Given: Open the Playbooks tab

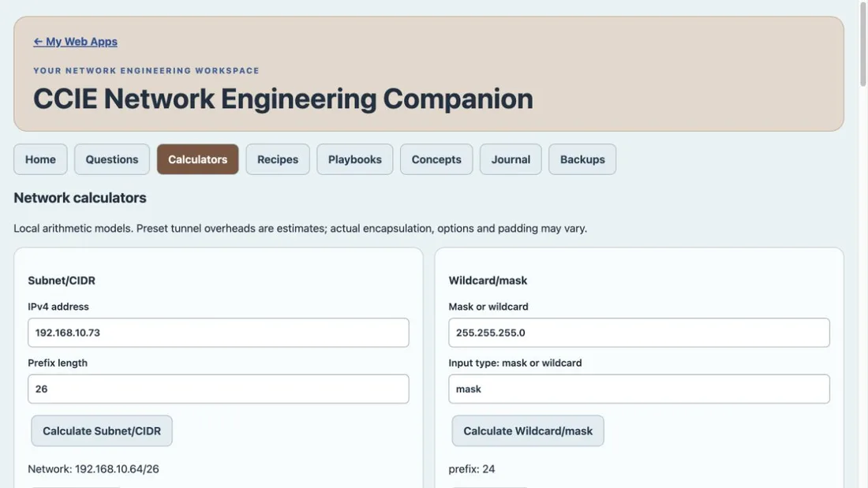Looking at the screenshot, I should pyautogui.click(x=355, y=159).
